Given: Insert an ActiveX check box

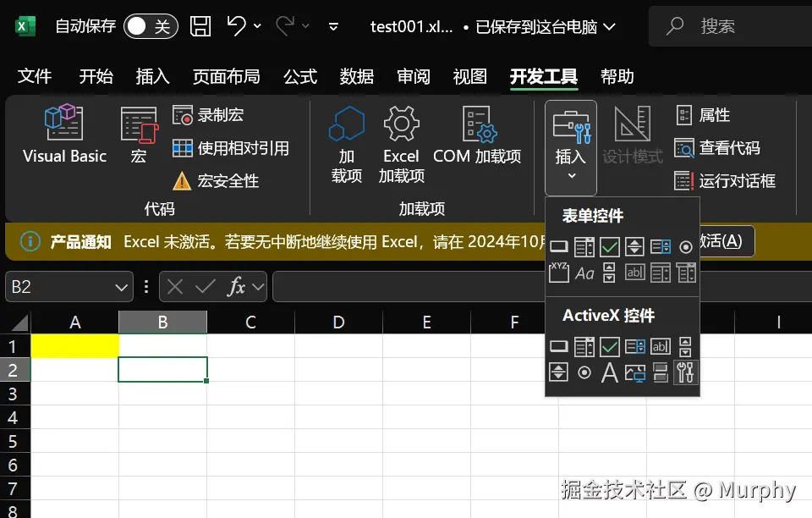Looking at the screenshot, I should click(x=610, y=346).
